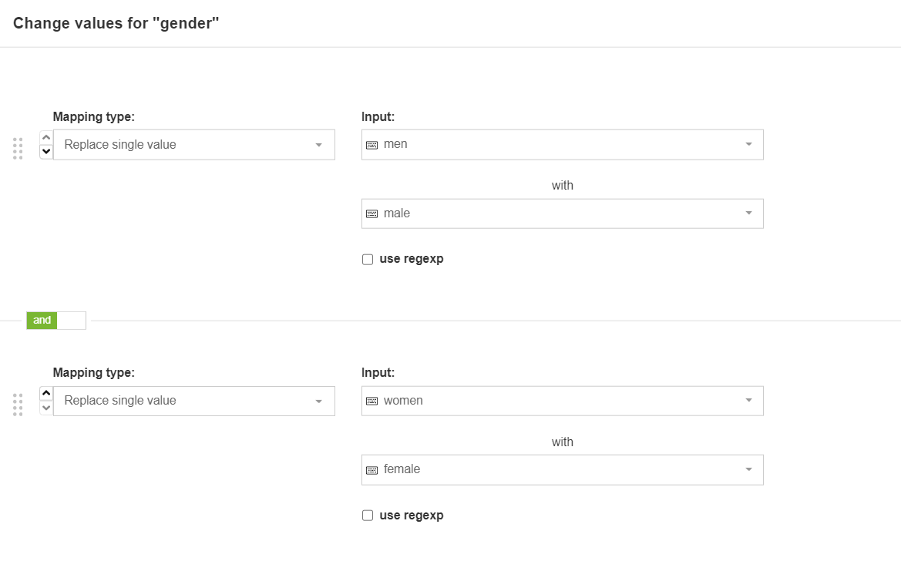Enable use regexp for the men-to-male rule
Image resolution: width=901 pixels, height=588 pixels.
point(367,258)
